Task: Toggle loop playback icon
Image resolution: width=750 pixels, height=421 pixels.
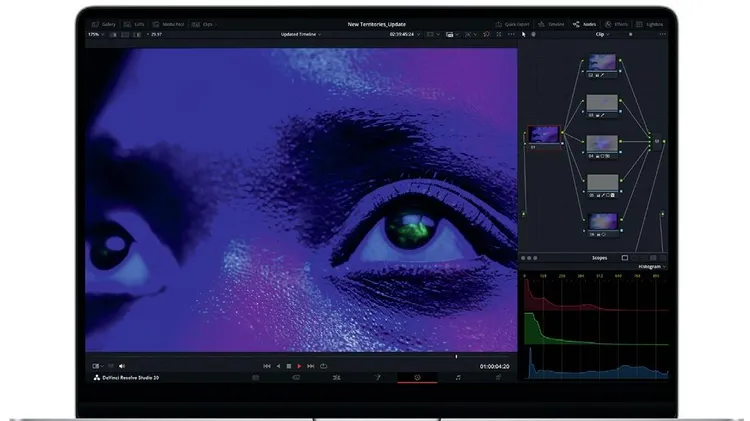Action: pos(324,366)
